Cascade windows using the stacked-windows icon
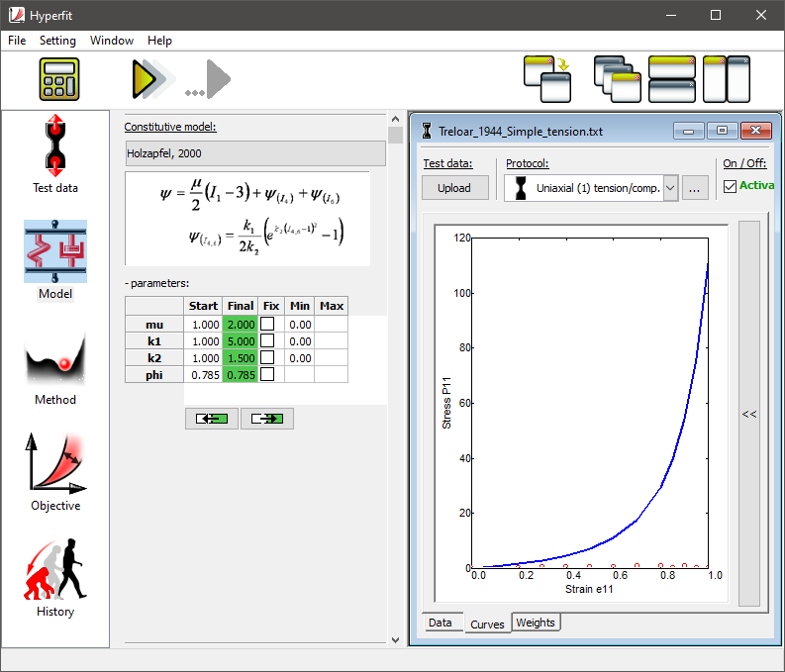Viewport: 785px width, 672px height. (x=618, y=79)
